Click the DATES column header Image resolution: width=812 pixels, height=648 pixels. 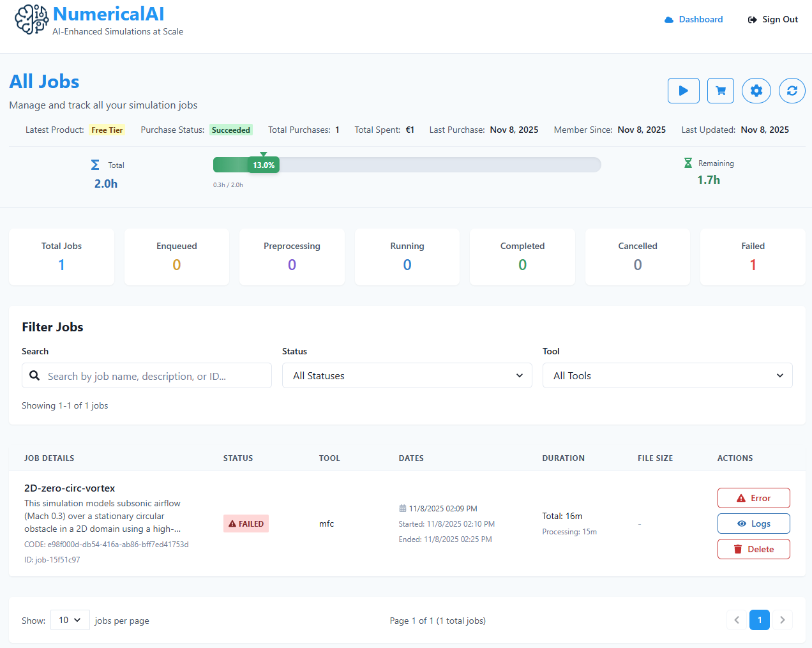click(x=411, y=458)
